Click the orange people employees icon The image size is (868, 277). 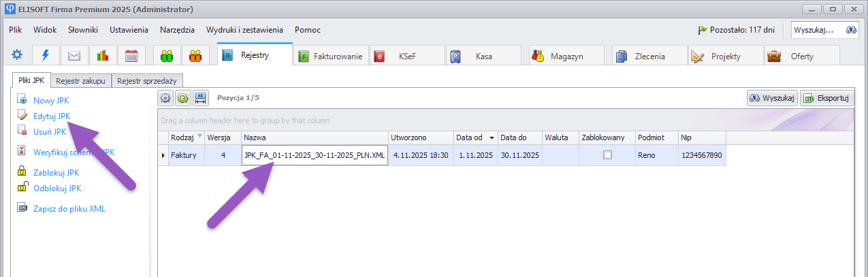[195, 56]
